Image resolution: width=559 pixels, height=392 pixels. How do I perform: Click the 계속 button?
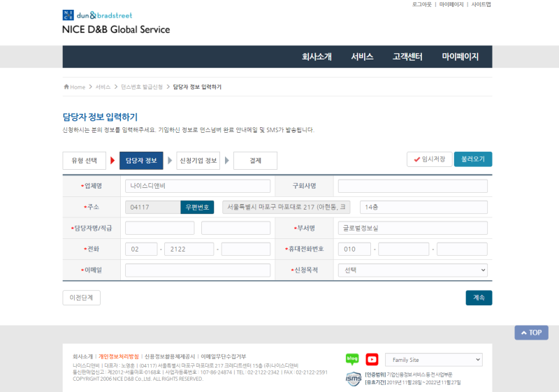pos(479,298)
